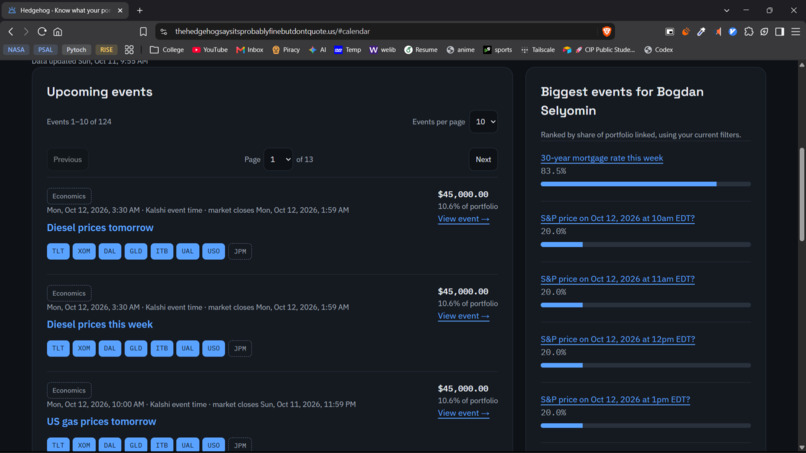
Task: Open the RISE bookmark
Action: pyautogui.click(x=106, y=50)
